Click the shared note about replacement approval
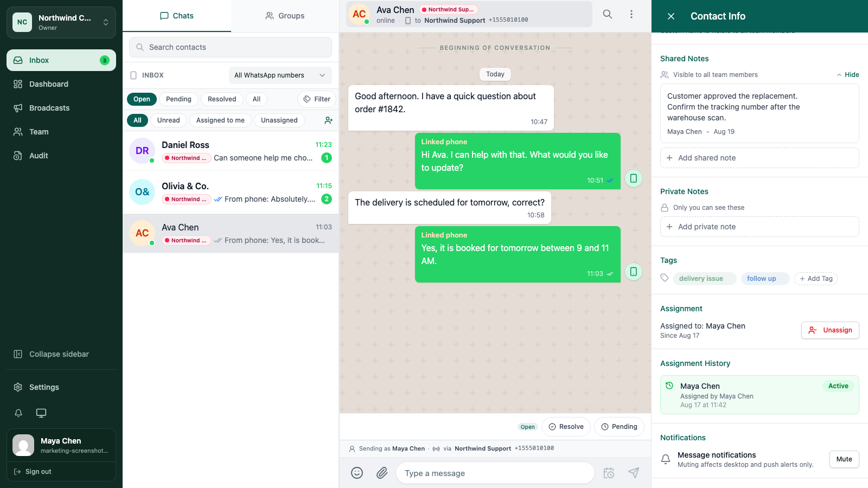The height and width of the screenshot is (488, 868). coord(759,113)
